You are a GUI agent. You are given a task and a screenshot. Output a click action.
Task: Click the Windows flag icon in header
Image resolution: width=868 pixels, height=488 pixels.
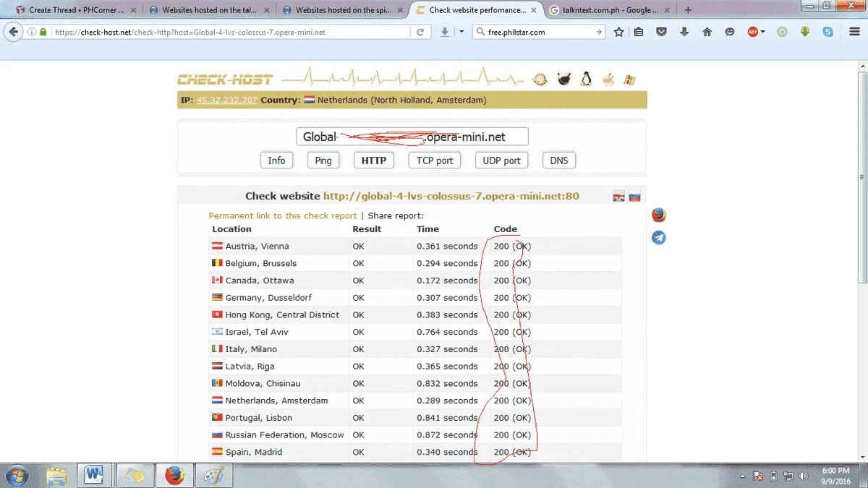(630, 79)
